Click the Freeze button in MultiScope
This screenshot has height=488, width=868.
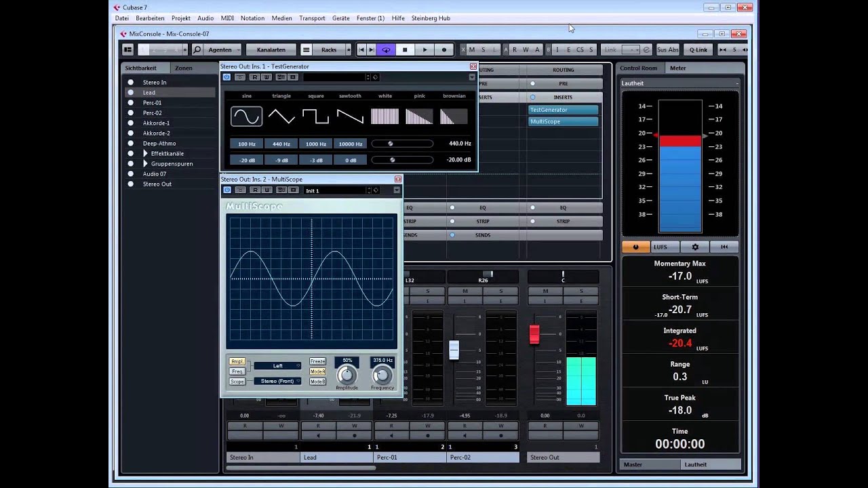318,361
